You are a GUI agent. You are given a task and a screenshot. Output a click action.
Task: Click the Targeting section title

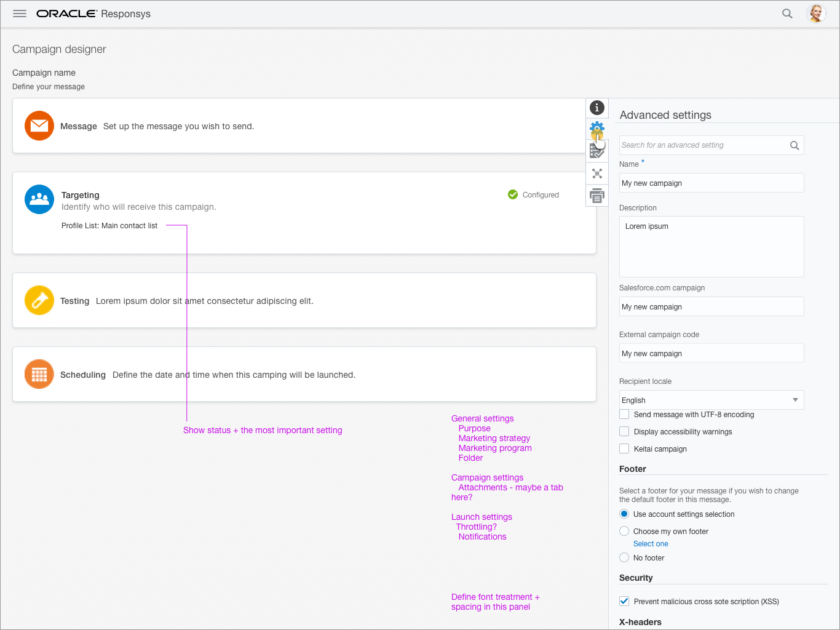[x=80, y=195]
